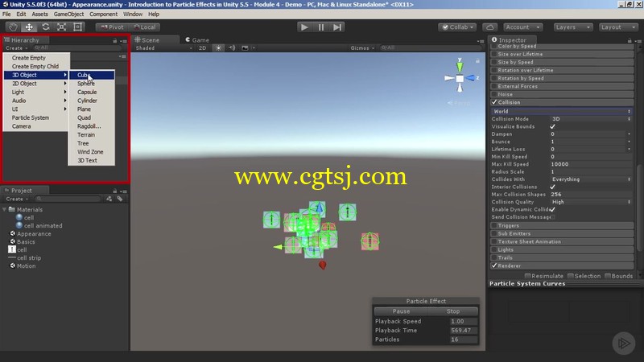
Task: Uncheck Interior Collisions
Action: coord(553,187)
